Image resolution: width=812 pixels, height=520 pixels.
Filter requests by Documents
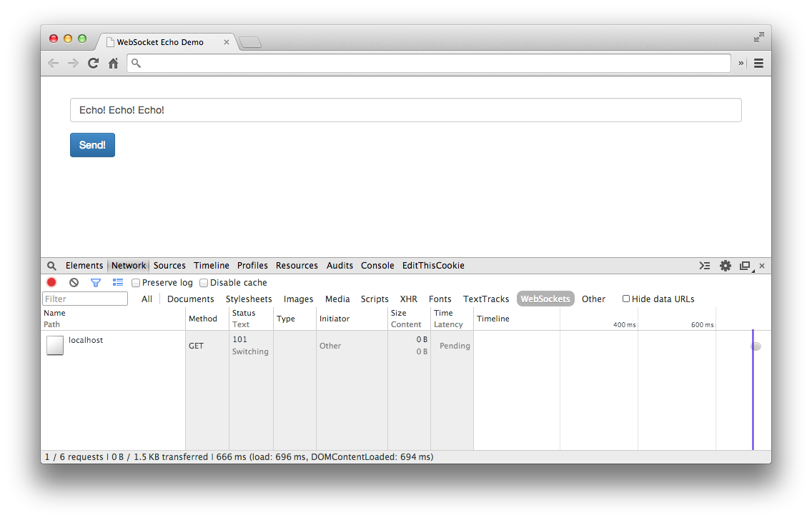click(x=191, y=299)
